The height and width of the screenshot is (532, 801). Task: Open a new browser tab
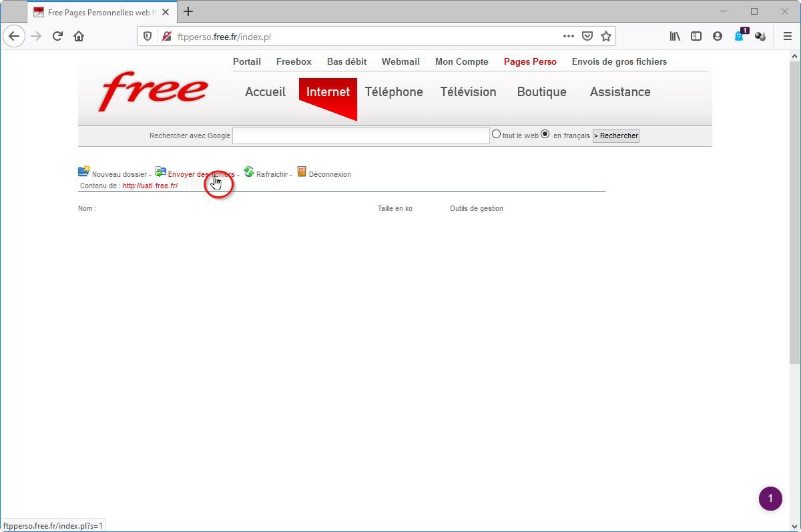tap(188, 11)
